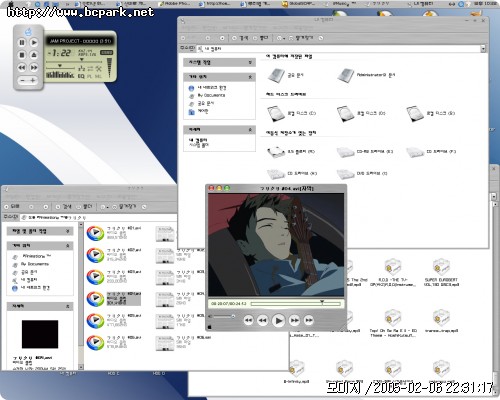Click Search in the video folder window toolbar
Viewport: 500px width, 400px height.
(x=64, y=207)
